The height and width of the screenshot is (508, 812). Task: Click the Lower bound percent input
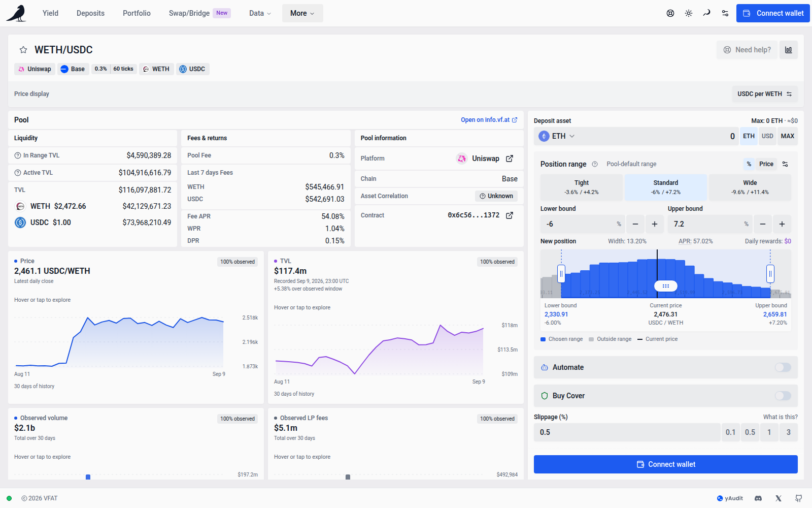pyautogui.click(x=583, y=224)
